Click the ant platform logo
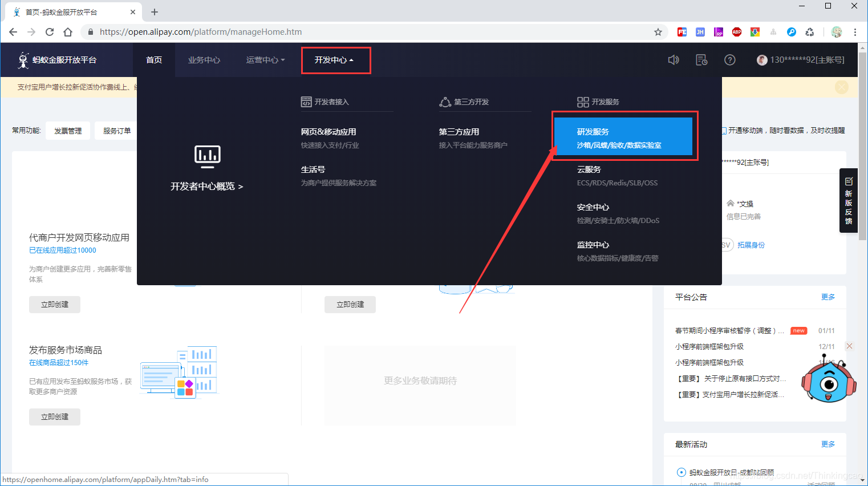The image size is (868, 486). 57,60
